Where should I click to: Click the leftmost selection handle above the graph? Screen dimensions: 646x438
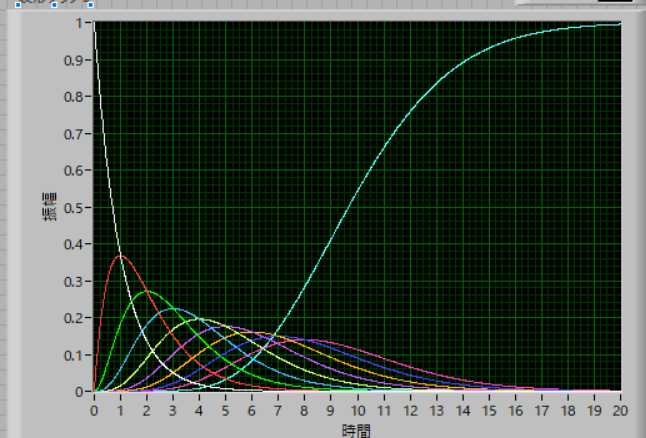point(18,4)
